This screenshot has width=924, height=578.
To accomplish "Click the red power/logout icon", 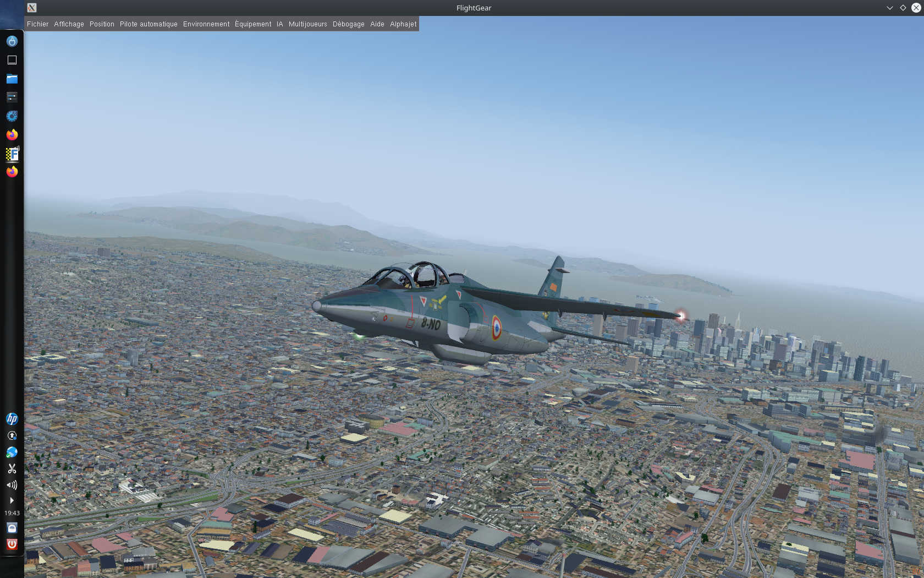I will (x=12, y=544).
